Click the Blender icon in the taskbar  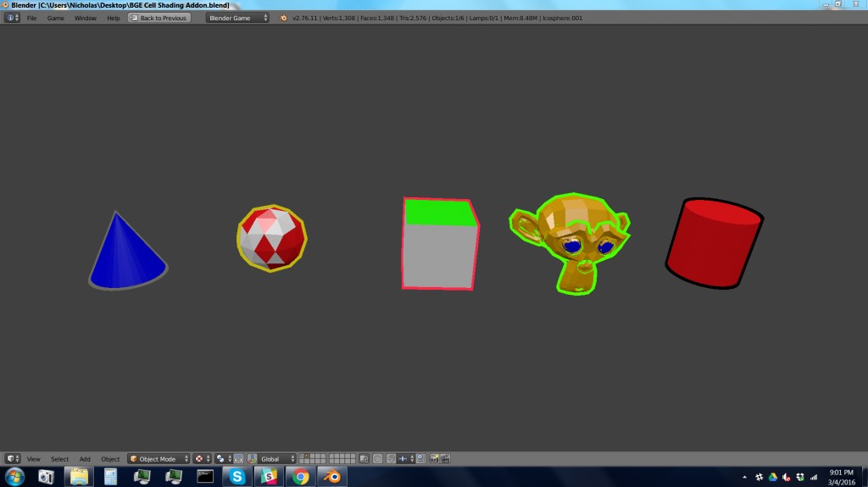(x=331, y=477)
